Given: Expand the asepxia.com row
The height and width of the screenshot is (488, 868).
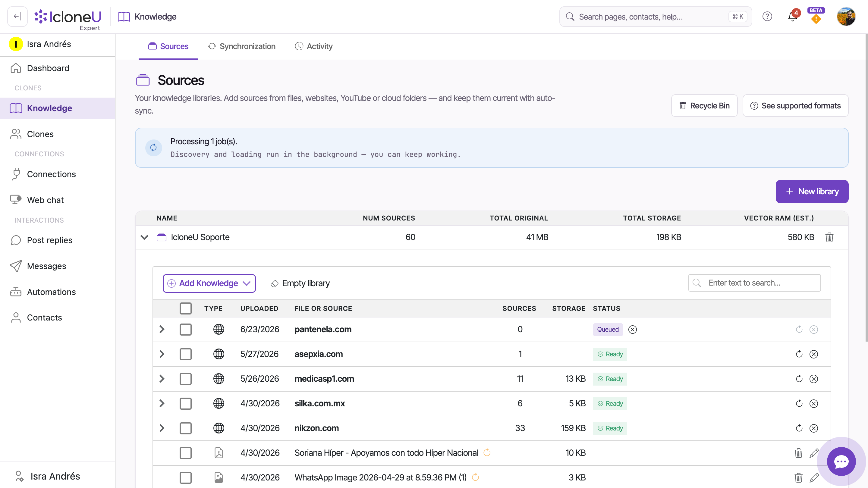Looking at the screenshot, I should click(162, 354).
